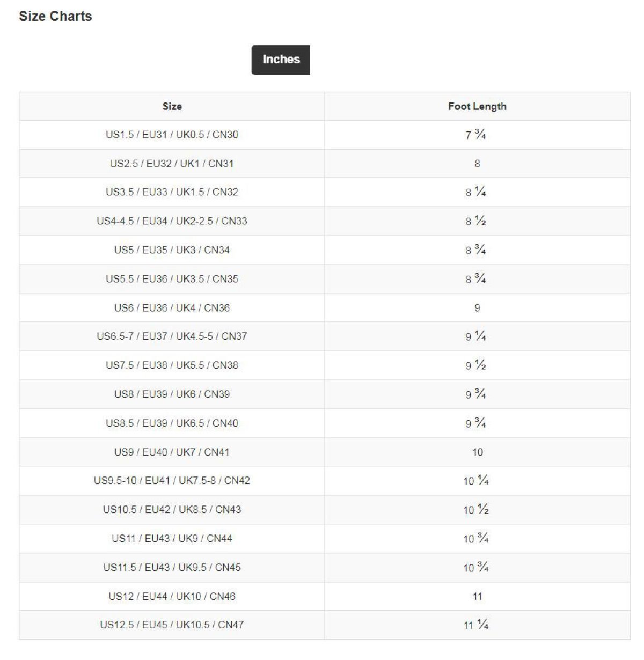This screenshot has height=660, width=644.
Task: Click the Inches unit tab
Action: coord(281,60)
